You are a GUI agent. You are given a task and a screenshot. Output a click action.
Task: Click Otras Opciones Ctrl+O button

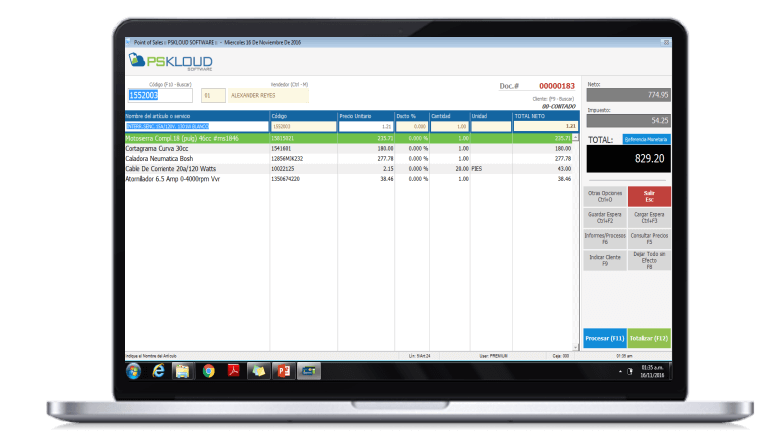[605, 197]
